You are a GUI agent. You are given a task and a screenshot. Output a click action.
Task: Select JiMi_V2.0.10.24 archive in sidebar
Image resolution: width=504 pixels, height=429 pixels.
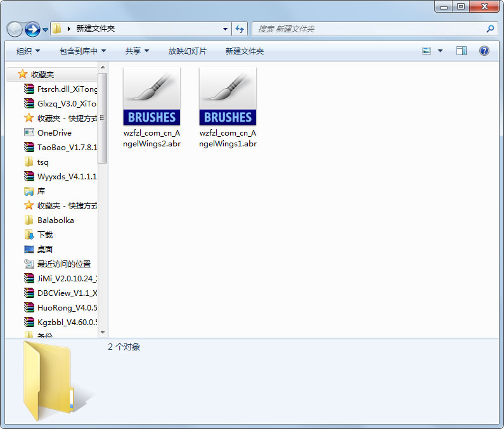pos(60,279)
